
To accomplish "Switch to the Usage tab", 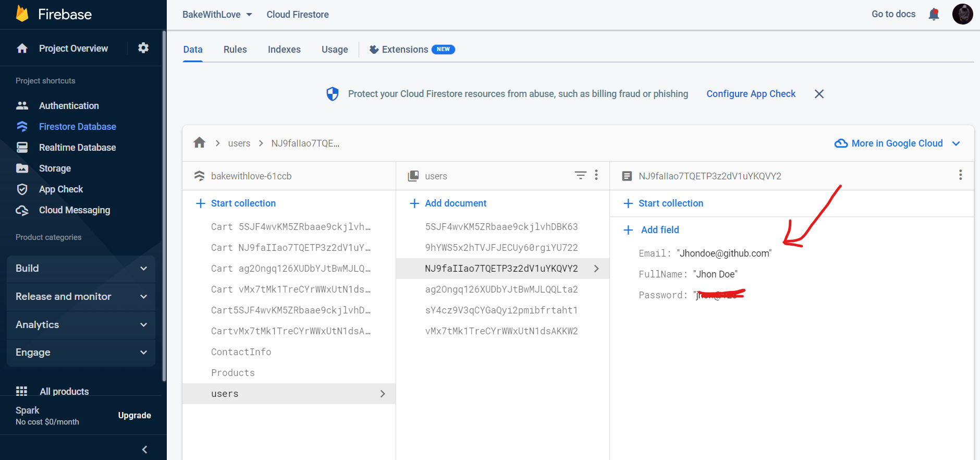I will (x=335, y=50).
